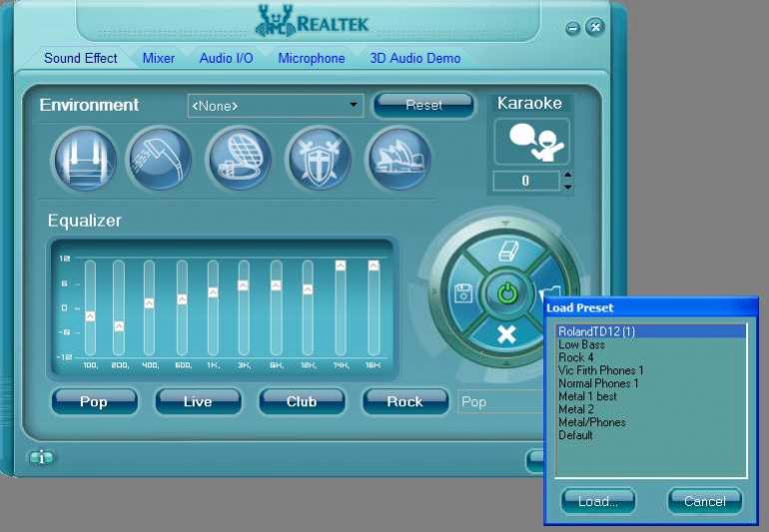The height and width of the screenshot is (532, 769).
Task: Click the 600 Hz equalizer slider handle
Action: click(182, 299)
